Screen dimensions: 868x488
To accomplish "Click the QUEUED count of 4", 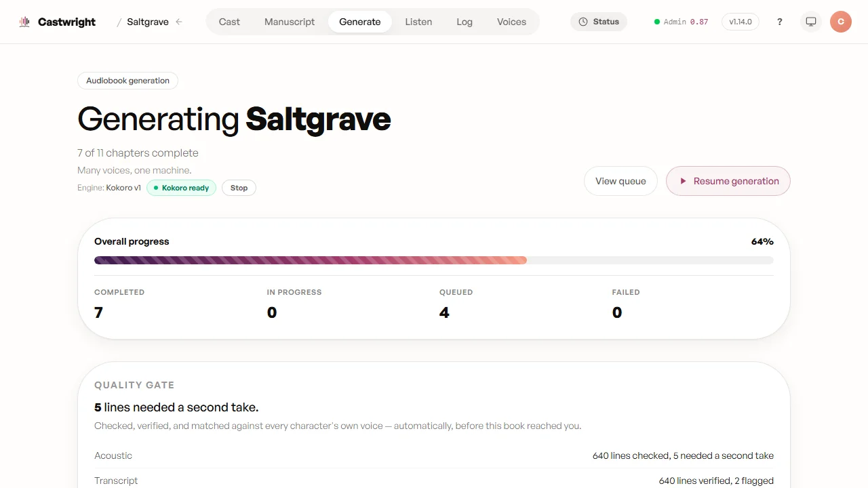I will [444, 312].
